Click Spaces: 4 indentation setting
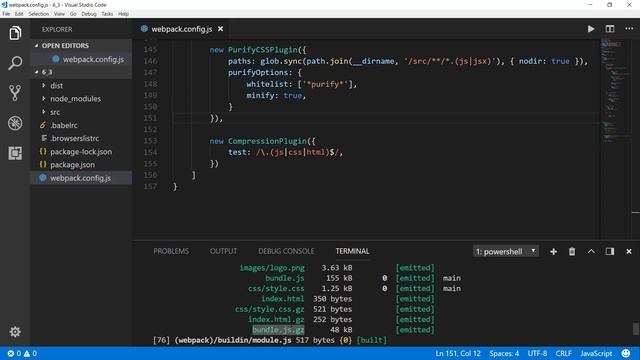Image resolution: width=640 pixels, height=360 pixels. [504, 353]
